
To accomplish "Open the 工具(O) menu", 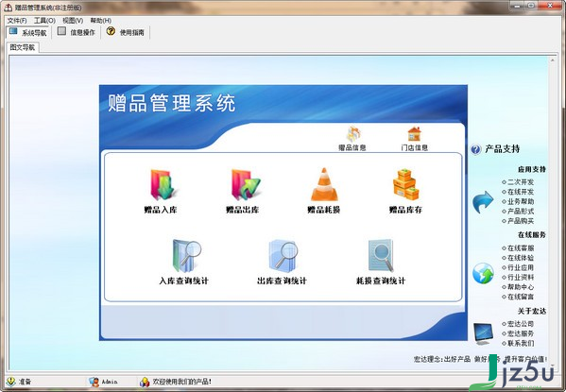I will click(44, 21).
